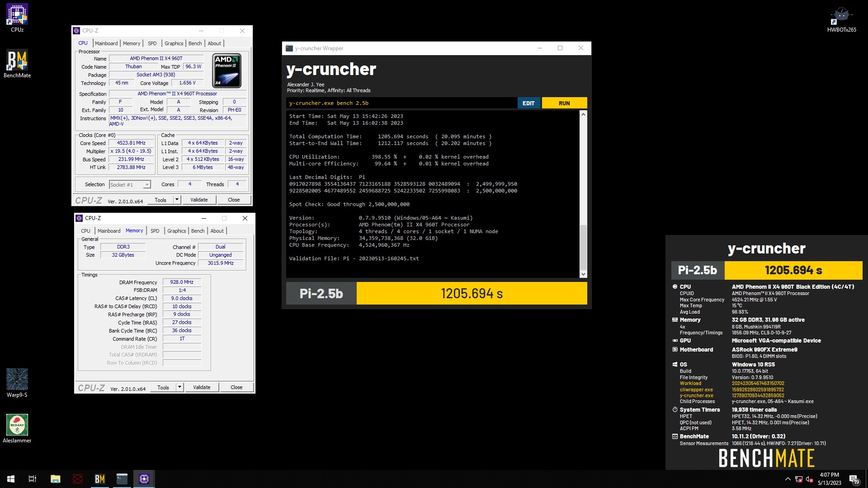The height and width of the screenshot is (488, 868).
Task: Open the Windows Start menu
Action: [11, 479]
